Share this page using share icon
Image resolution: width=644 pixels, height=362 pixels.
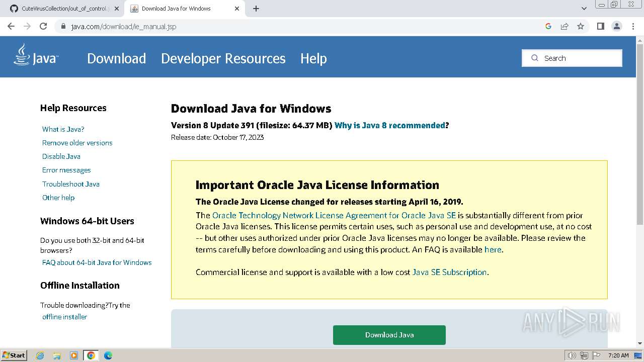[565, 26]
